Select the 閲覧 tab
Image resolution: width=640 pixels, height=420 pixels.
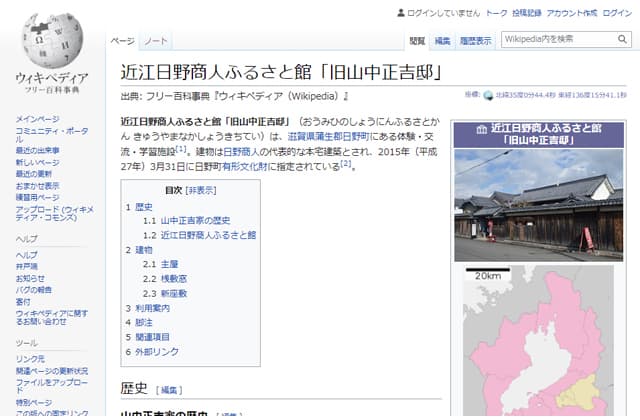(x=417, y=41)
